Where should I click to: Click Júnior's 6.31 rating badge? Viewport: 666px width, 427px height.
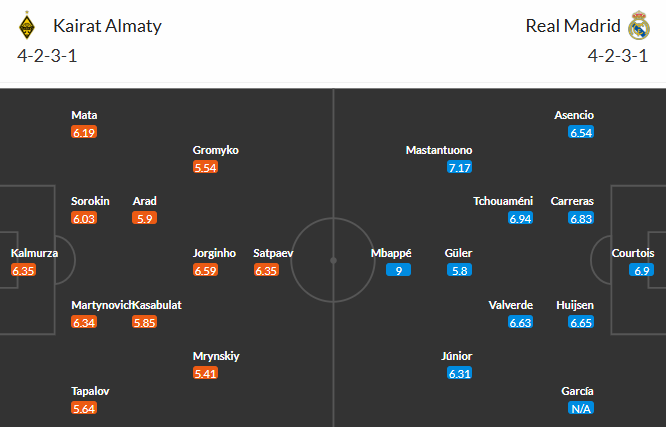[x=460, y=373]
